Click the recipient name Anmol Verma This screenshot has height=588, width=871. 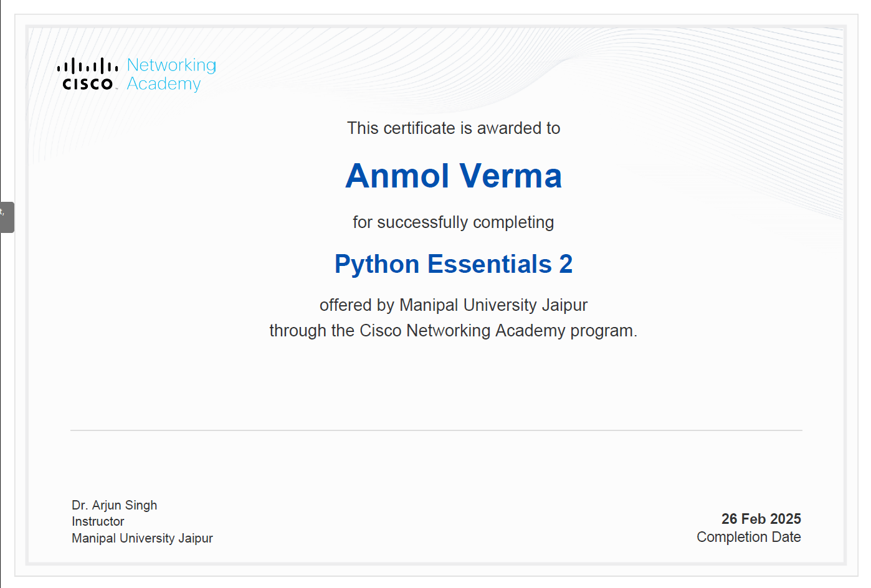(x=454, y=176)
